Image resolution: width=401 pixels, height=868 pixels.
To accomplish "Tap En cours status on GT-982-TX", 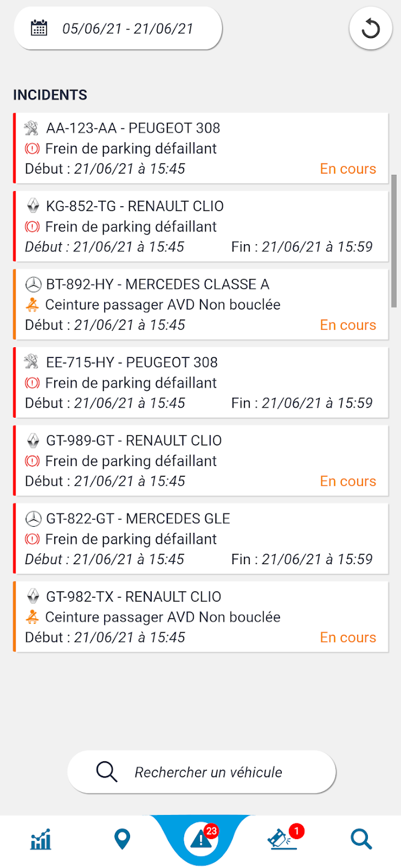I will point(348,637).
